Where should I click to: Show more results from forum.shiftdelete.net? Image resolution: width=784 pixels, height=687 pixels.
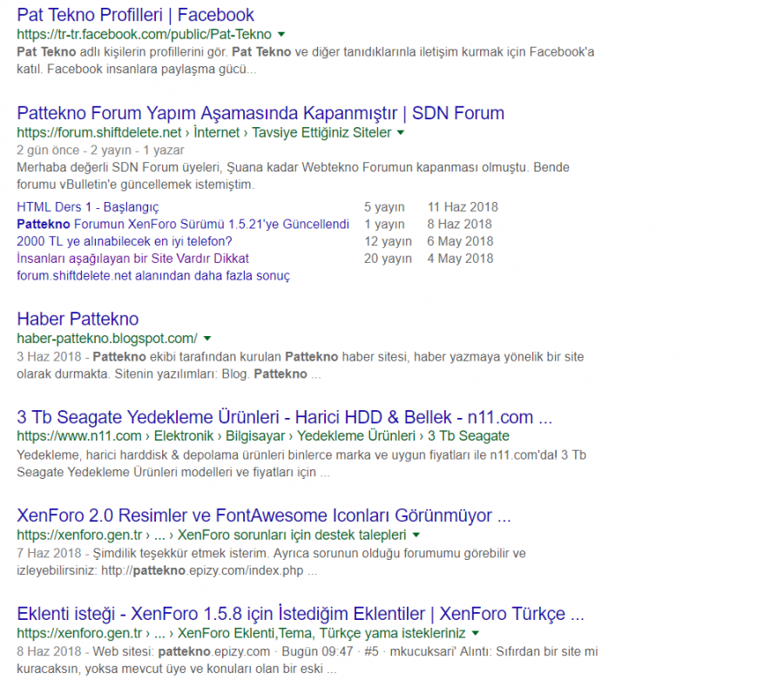153,276
